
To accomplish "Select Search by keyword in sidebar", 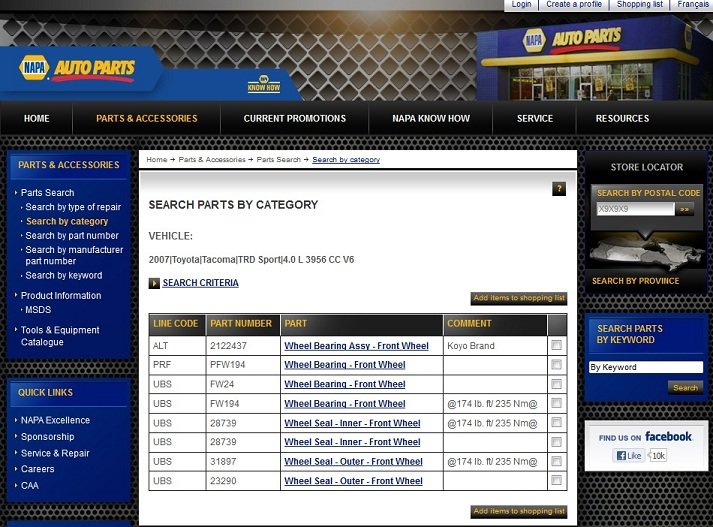I will click(x=64, y=276).
